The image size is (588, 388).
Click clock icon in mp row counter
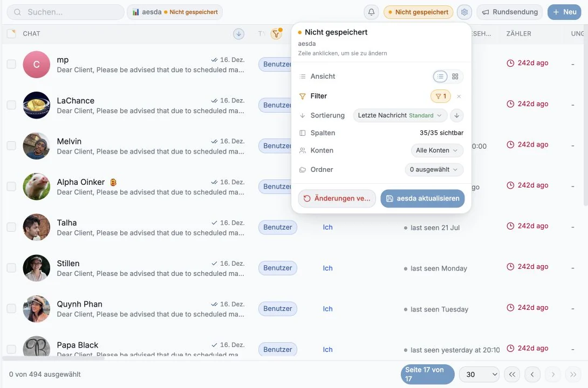(x=510, y=63)
